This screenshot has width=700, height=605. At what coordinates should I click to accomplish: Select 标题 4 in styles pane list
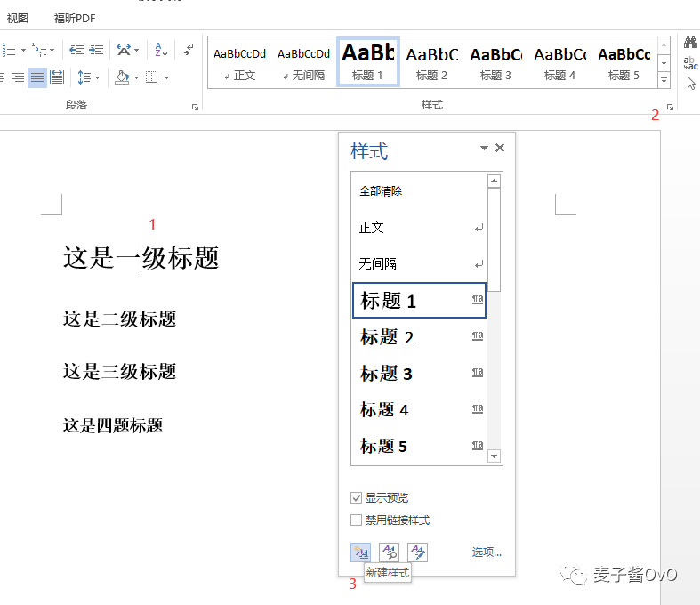tap(419, 410)
